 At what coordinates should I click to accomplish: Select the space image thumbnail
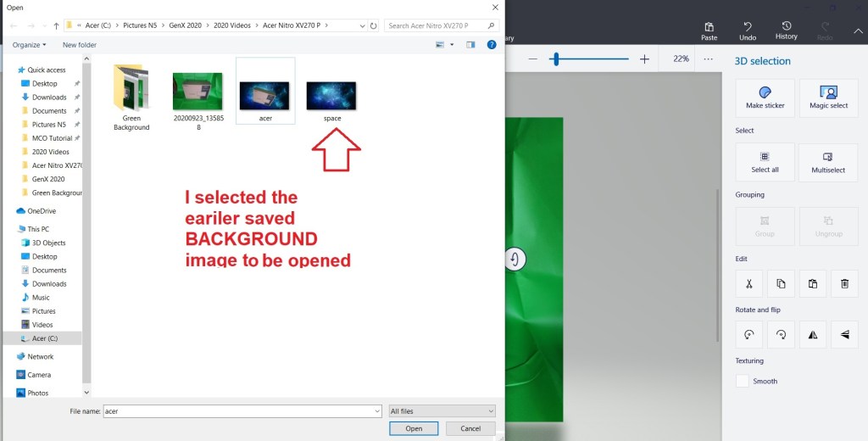(331, 96)
